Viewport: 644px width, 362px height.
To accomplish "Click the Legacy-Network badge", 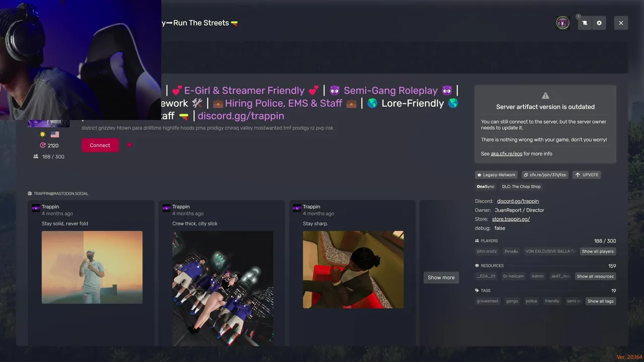I will (496, 174).
